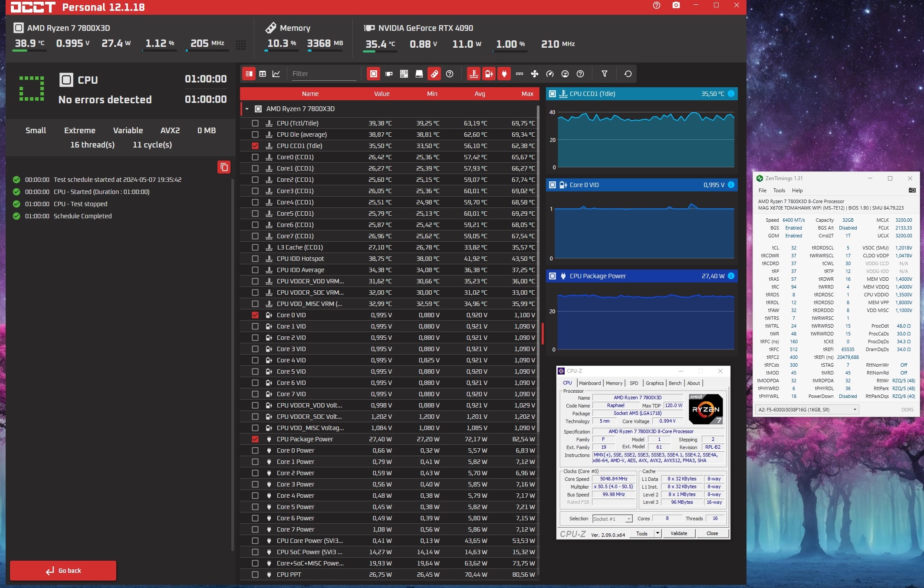Click the Go back button

coord(63,571)
